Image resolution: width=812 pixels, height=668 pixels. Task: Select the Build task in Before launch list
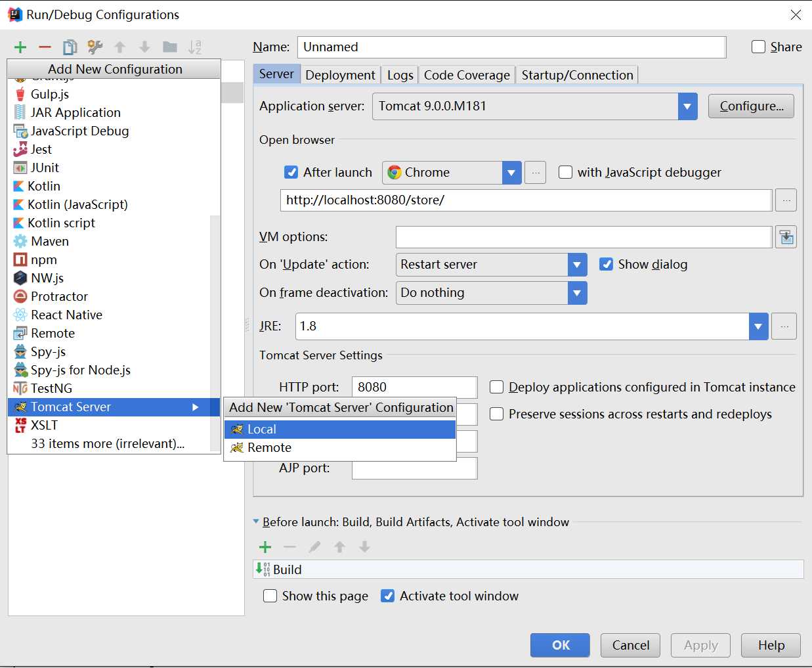pos(528,569)
